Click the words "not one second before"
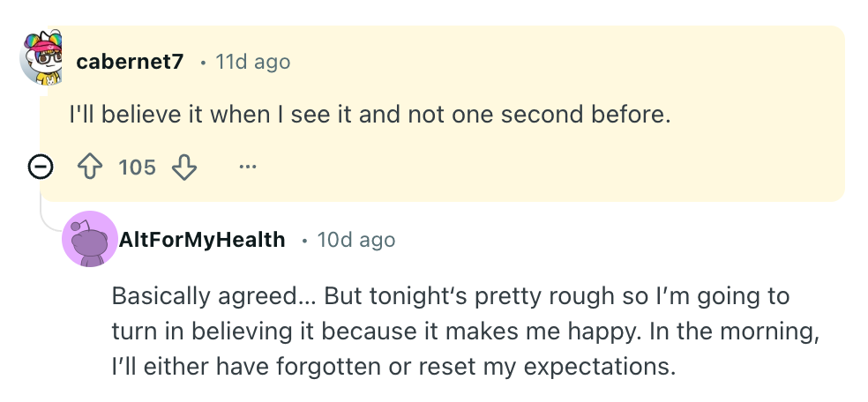Image resolution: width=868 pixels, height=402 pixels. tap(565, 115)
